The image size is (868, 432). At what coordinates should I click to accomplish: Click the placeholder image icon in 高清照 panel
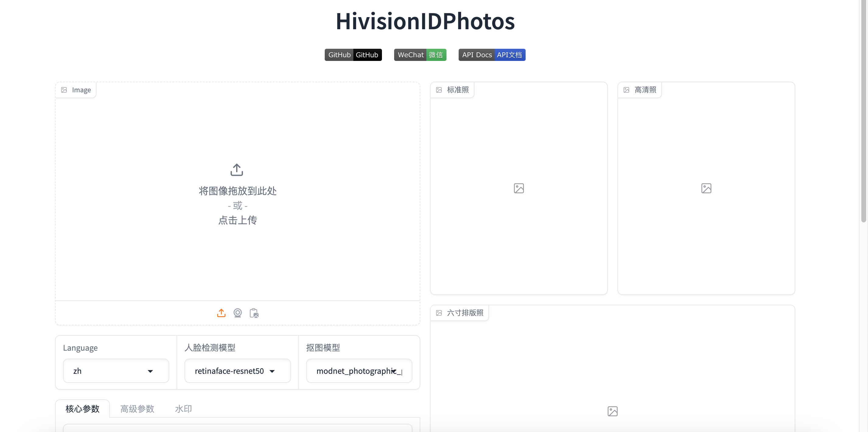pyautogui.click(x=706, y=188)
